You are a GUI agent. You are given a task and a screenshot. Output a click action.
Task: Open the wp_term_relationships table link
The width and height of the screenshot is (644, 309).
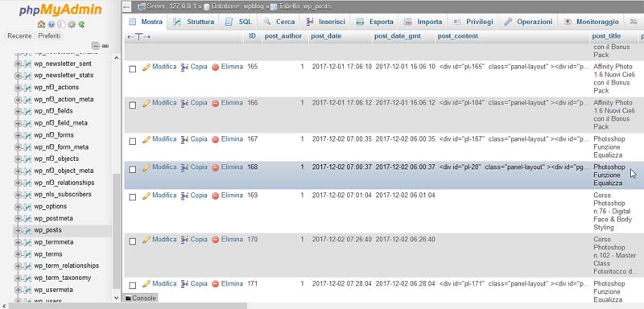(67, 266)
